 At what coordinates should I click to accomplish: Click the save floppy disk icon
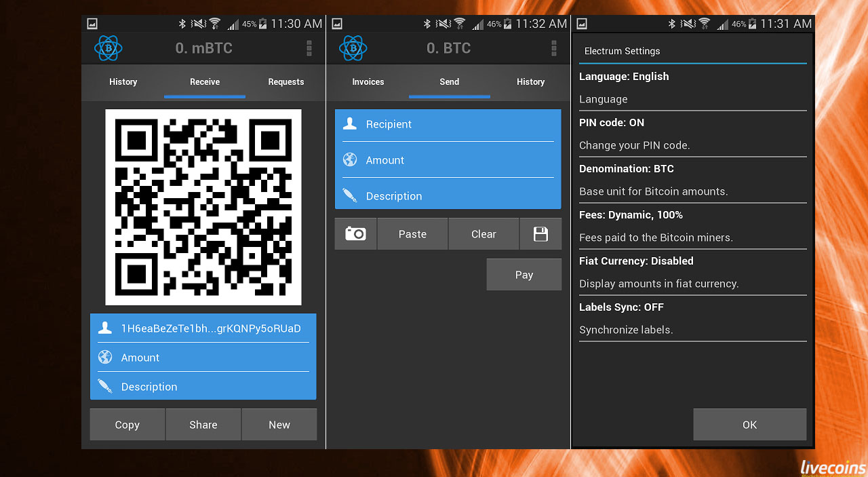pyautogui.click(x=540, y=234)
